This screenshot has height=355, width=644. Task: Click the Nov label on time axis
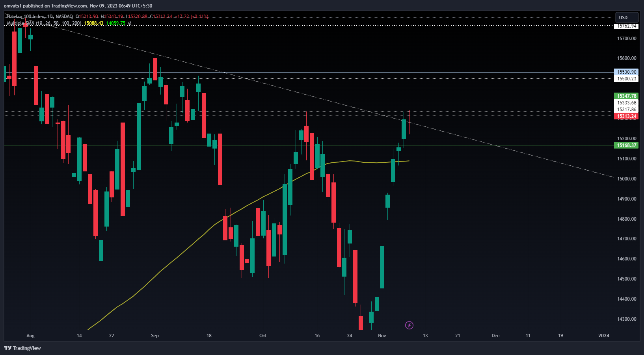tap(382, 336)
